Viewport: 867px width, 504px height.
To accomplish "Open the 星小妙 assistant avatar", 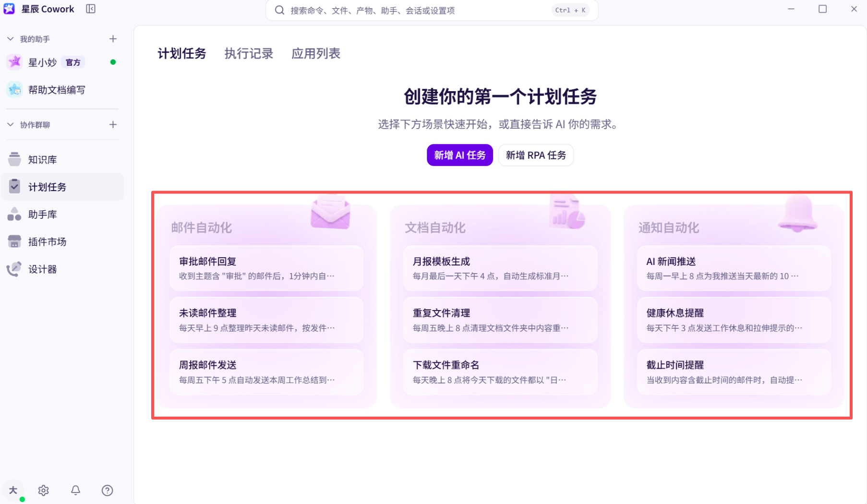I will click(15, 62).
